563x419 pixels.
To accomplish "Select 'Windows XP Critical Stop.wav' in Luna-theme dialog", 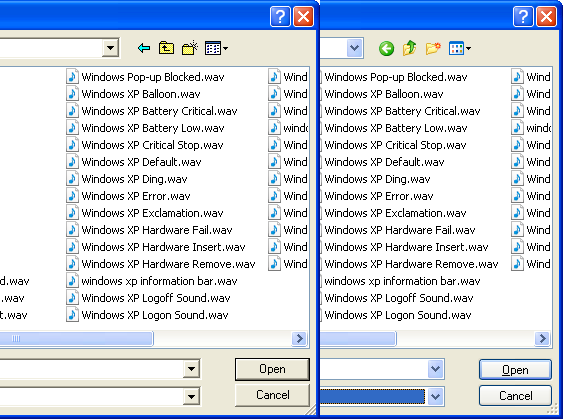I will pos(395,145).
